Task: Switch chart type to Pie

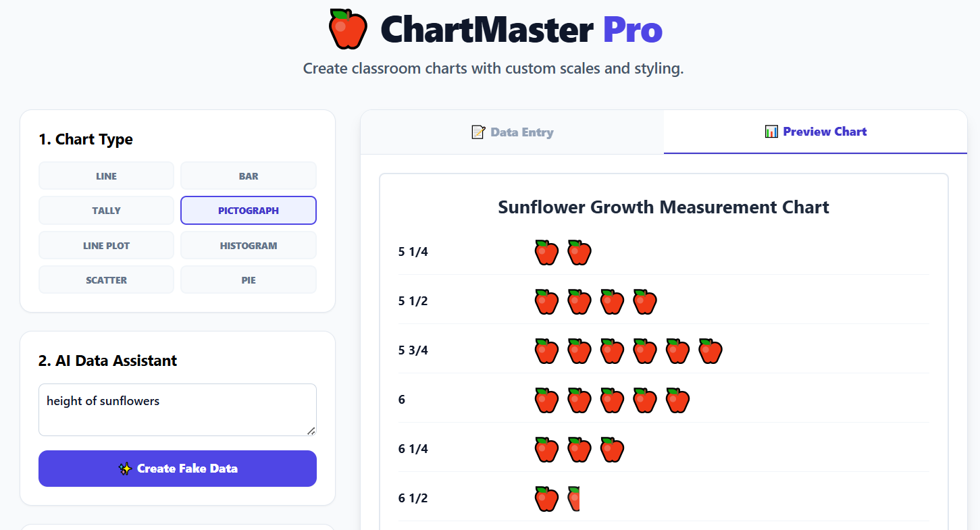Action: [249, 280]
